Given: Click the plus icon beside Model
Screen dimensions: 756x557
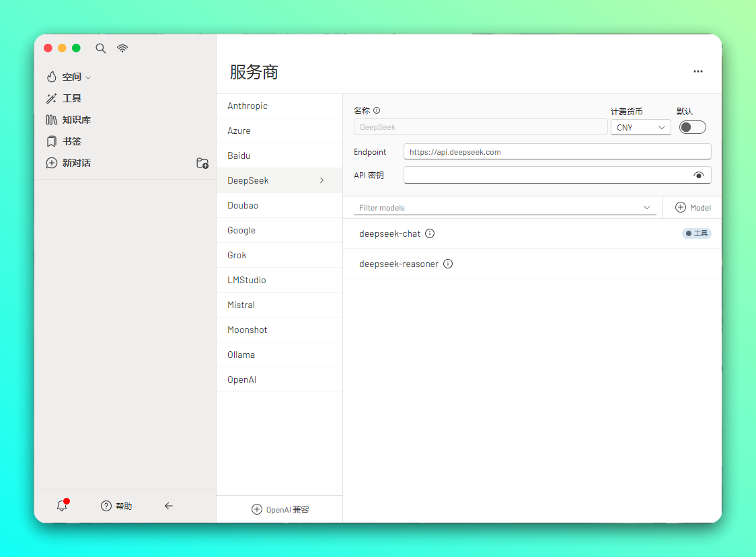Looking at the screenshot, I should [x=680, y=207].
